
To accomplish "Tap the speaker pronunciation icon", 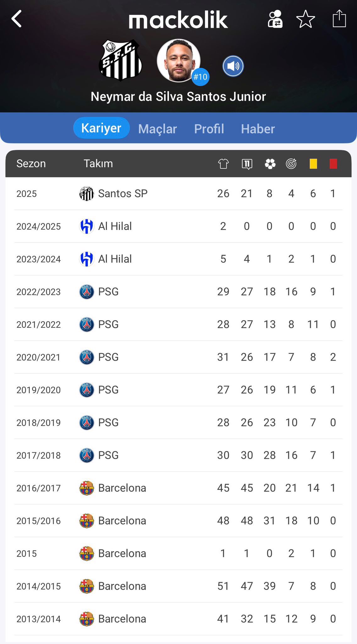I will coord(233,66).
